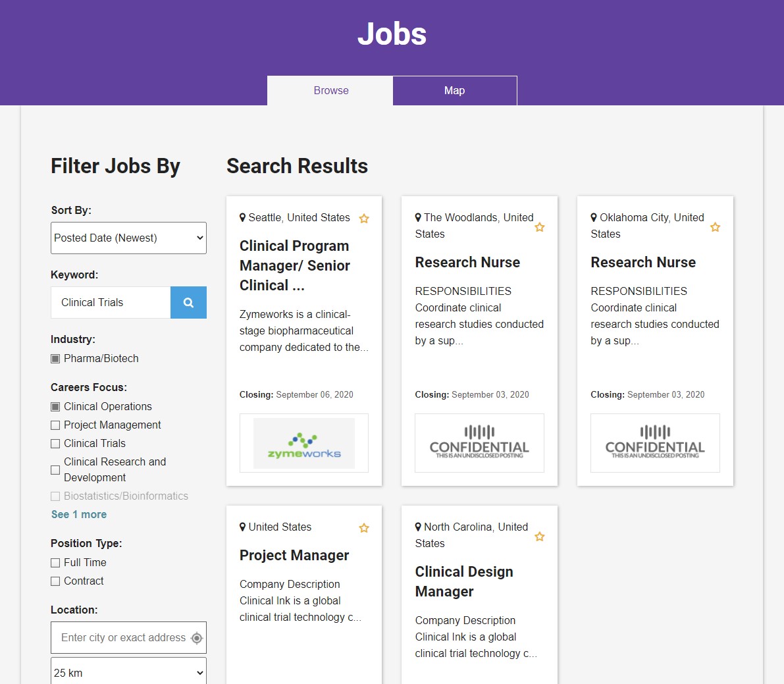This screenshot has height=684, width=784.
Task: Star The Woodlands Research Nurse job
Action: coord(540,227)
